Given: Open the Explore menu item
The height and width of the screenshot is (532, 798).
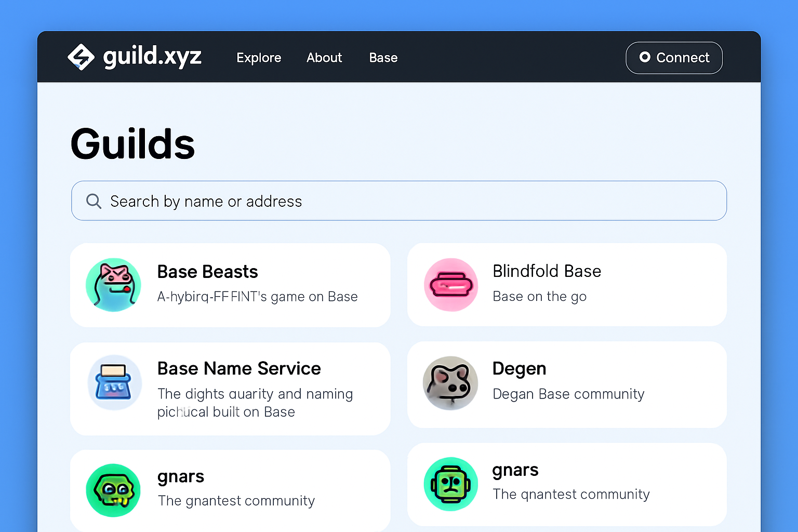Looking at the screenshot, I should click(259, 58).
